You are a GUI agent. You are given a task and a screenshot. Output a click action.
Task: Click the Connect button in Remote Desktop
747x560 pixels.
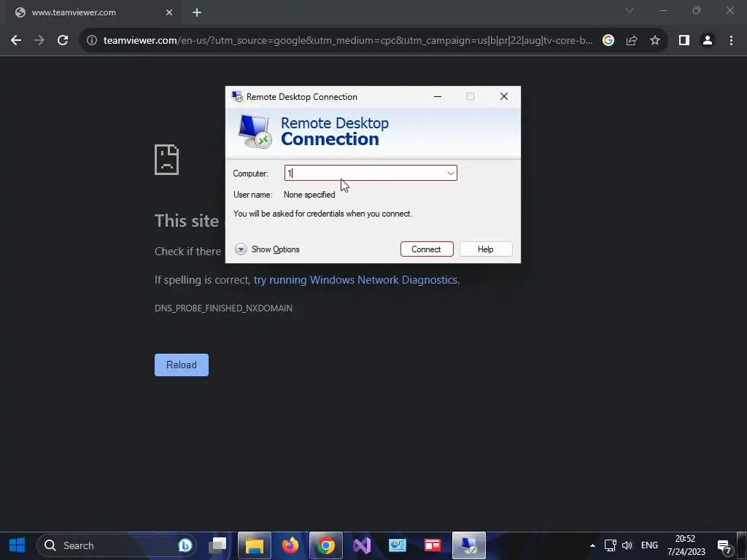(426, 249)
